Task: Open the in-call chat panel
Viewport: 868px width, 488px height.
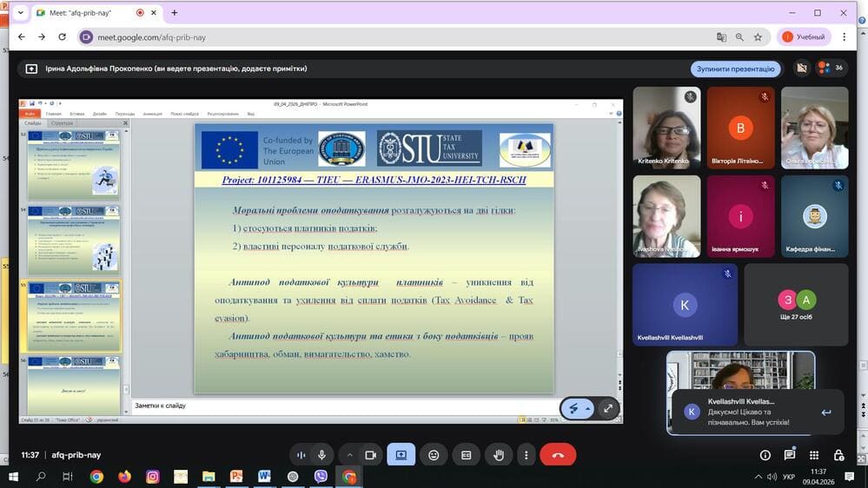Action: (790, 455)
